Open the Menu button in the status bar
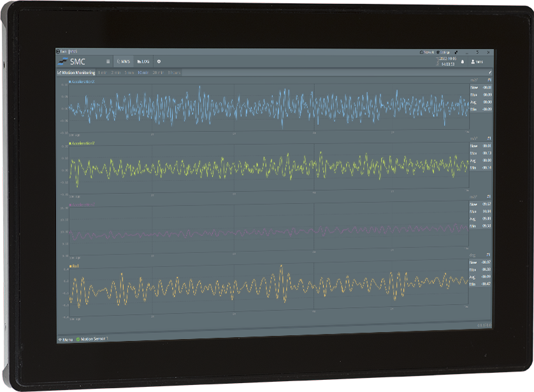This screenshot has height=392, width=534. click(66, 340)
